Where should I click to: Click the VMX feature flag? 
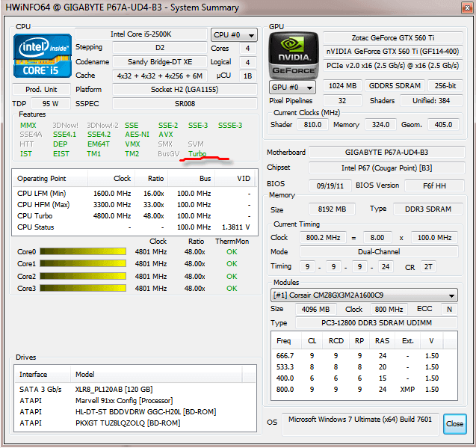(132, 144)
